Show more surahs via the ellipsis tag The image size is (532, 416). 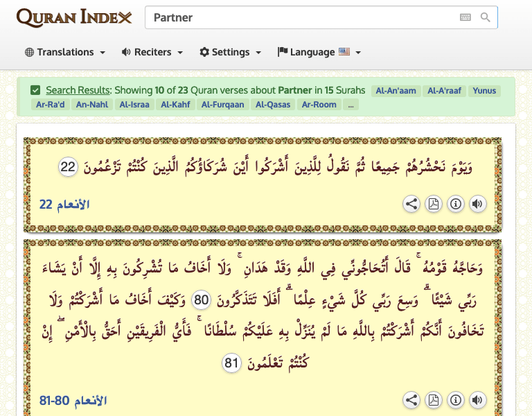click(x=351, y=105)
